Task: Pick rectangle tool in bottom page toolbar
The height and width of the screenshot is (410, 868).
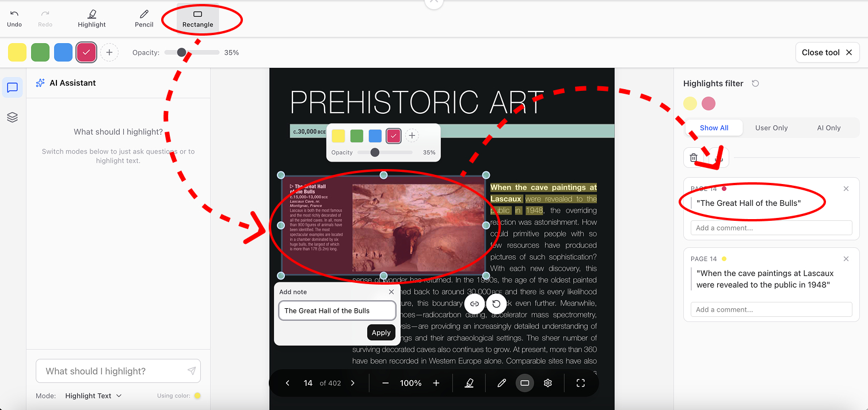Action: (x=524, y=383)
